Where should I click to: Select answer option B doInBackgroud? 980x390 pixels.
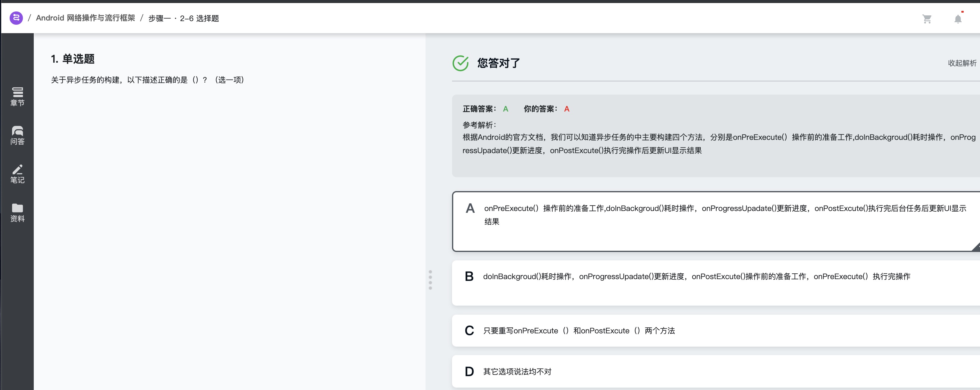(x=716, y=283)
